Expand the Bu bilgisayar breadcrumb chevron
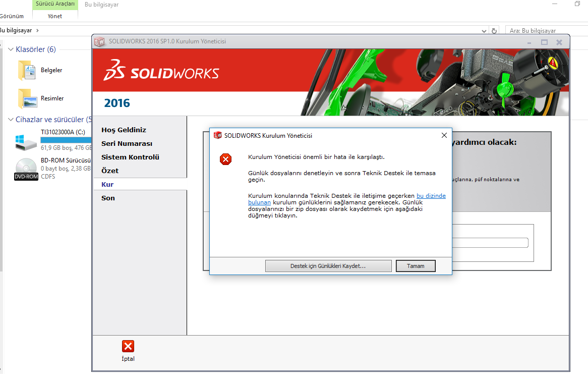The width and height of the screenshot is (588, 381). point(37,30)
